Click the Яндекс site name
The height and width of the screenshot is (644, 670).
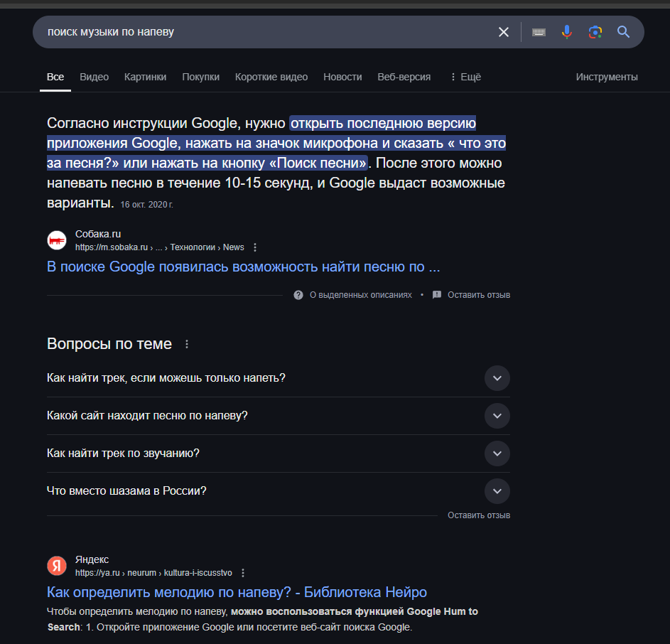[x=92, y=559]
